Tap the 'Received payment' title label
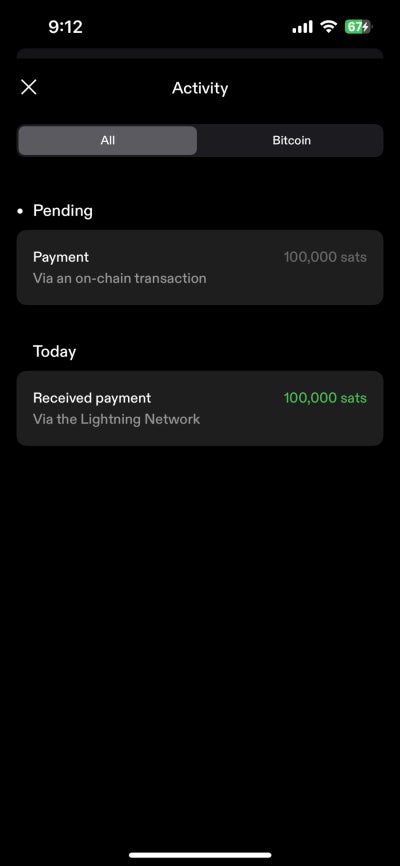The width and height of the screenshot is (400, 866). (x=92, y=398)
